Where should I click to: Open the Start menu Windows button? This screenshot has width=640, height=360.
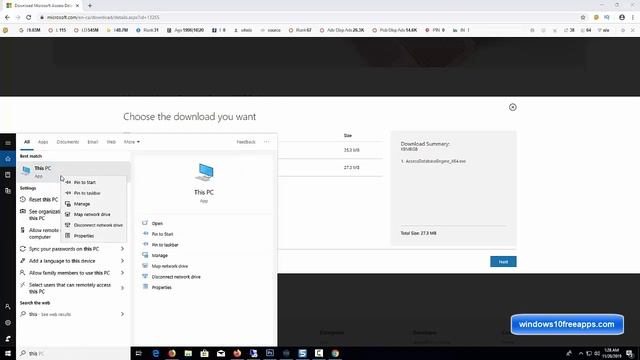click(x=8, y=353)
